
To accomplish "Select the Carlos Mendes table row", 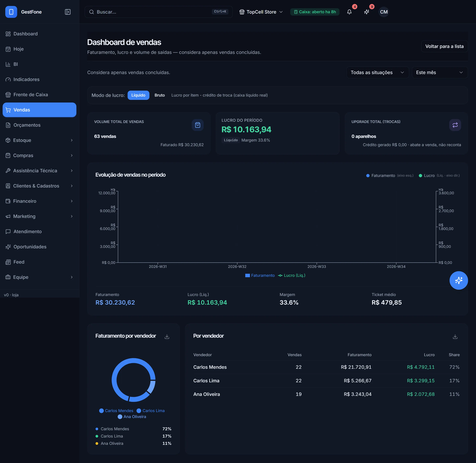I will 326,367.
